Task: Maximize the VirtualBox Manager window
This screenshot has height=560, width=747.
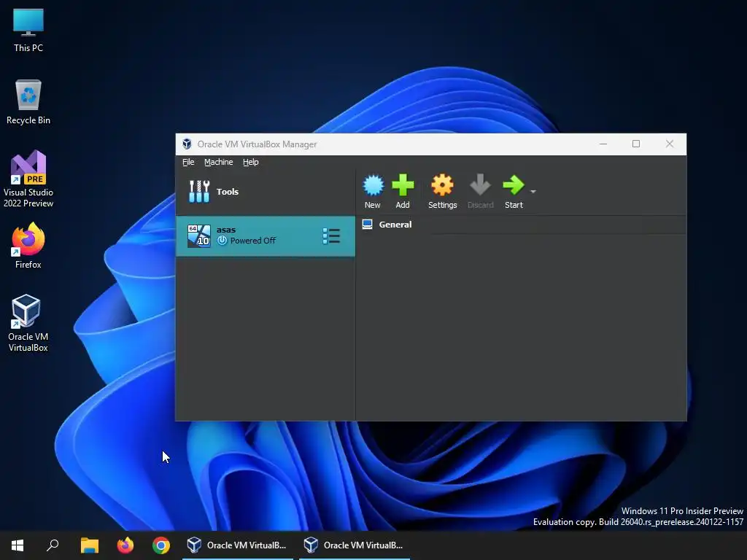Action: point(636,144)
